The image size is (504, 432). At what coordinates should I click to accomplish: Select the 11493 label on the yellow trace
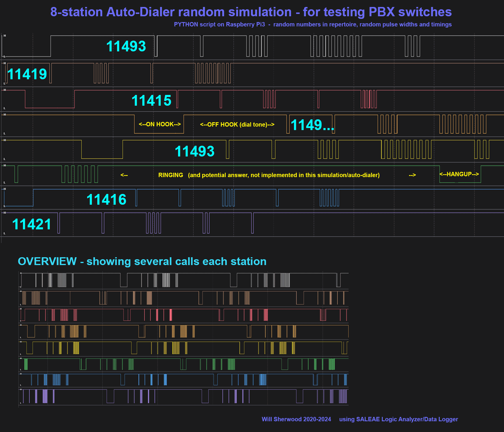(x=194, y=152)
